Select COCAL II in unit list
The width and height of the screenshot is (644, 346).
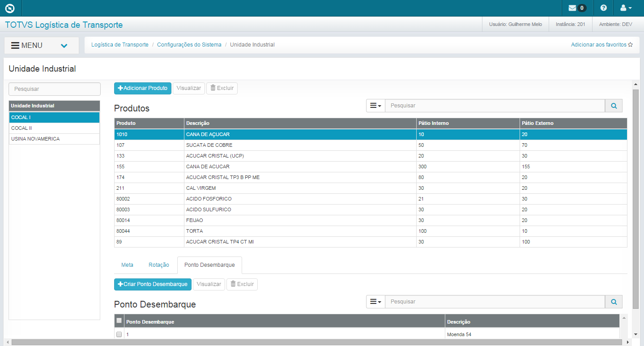click(x=54, y=128)
